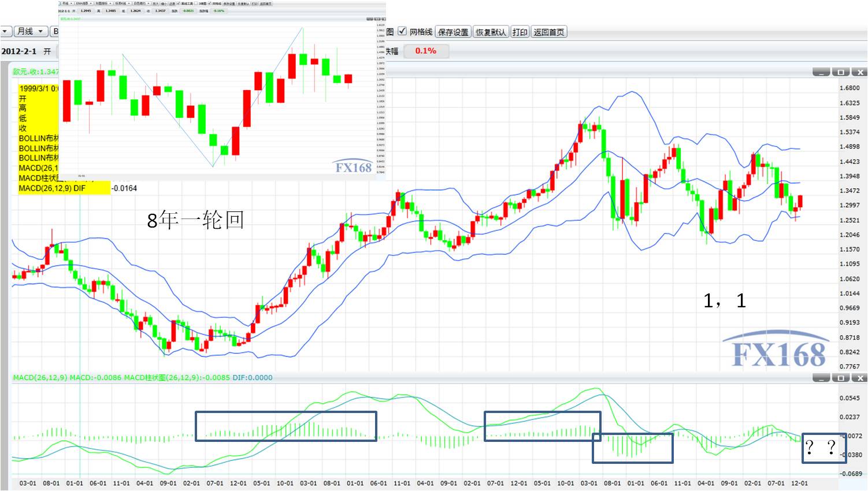The height and width of the screenshot is (491, 868).
Task: Click 放大 zoom-in button in the inset chart
Action: (x=155, y=3)
